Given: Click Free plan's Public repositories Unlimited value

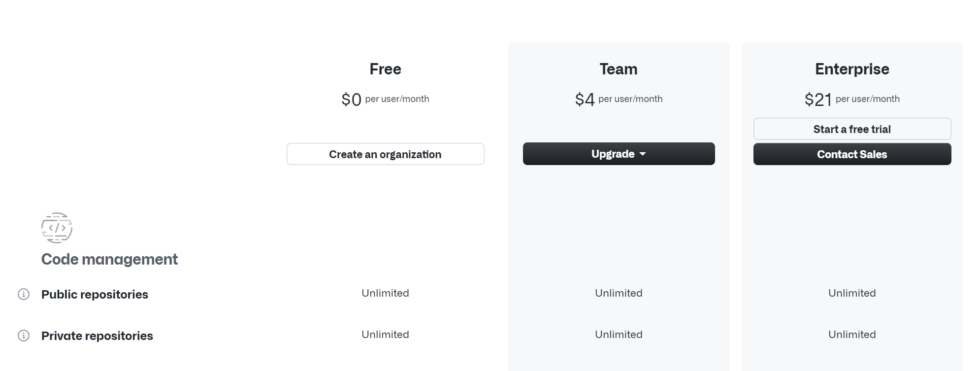Looking at the screenshot, I should (x=385, y=293).
